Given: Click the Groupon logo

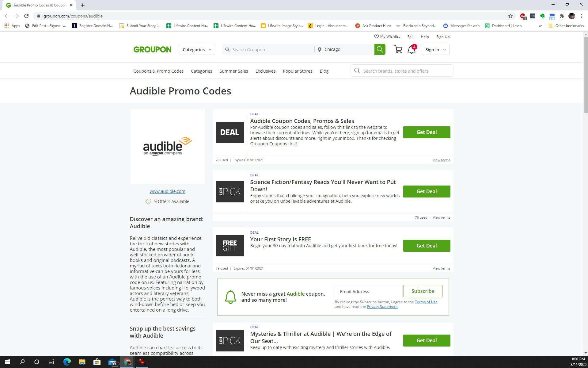Looking at the screenshot, I should [x=152, y=49].
